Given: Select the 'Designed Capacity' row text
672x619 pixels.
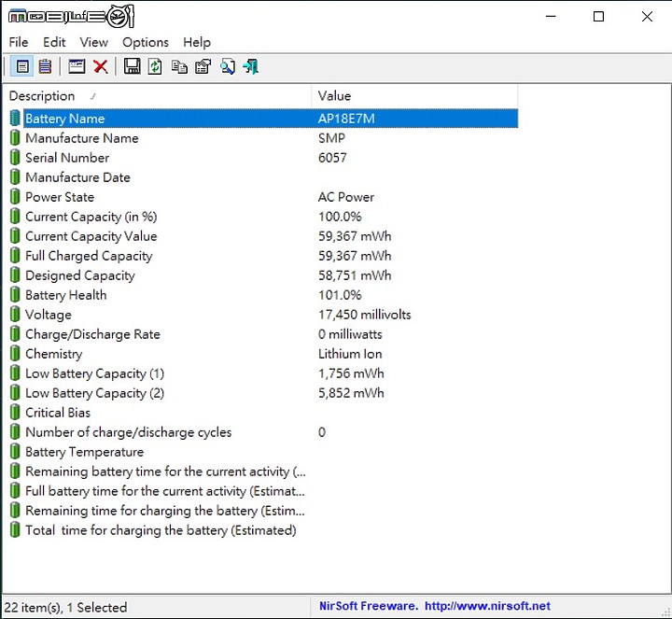Looking at the screenshot, I should pos(80,275).
